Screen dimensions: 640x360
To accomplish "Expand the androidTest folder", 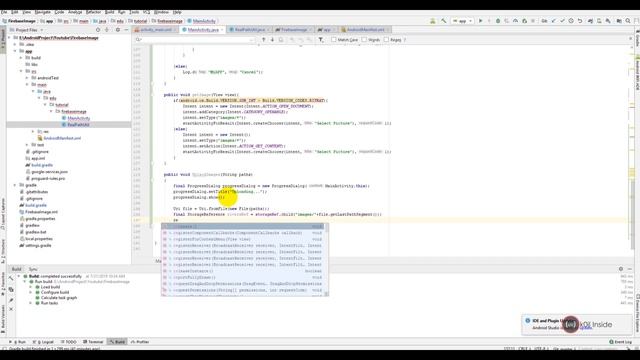I will 27,78.
